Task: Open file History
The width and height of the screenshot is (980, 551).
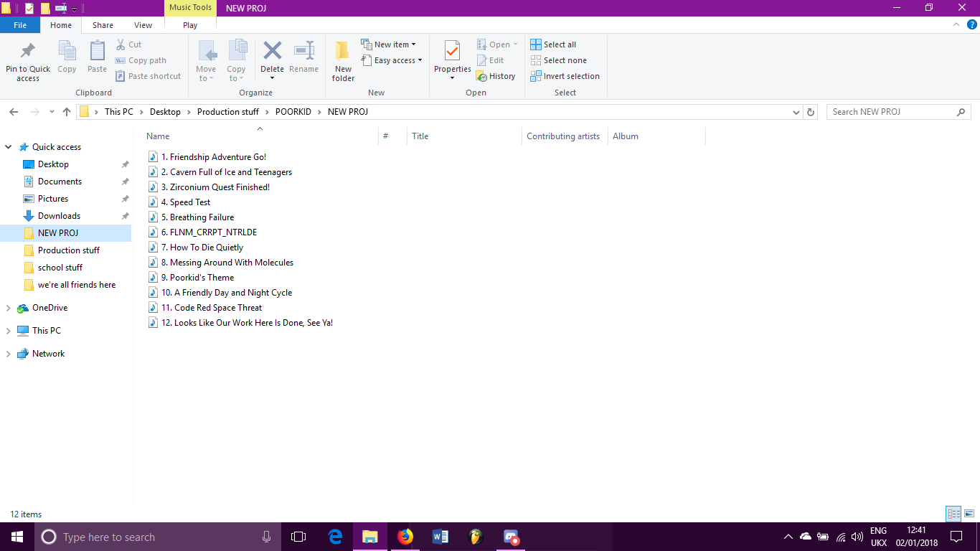Action: [496, 76]
